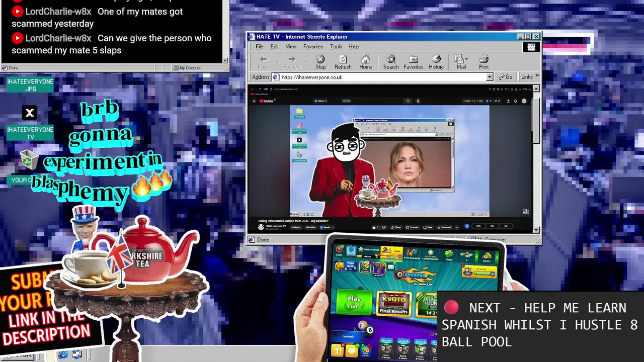The height and width of the screenshot is (362, 644).
Task: Open the Mail button dropdown arrow
Action: tap(466, 59)
